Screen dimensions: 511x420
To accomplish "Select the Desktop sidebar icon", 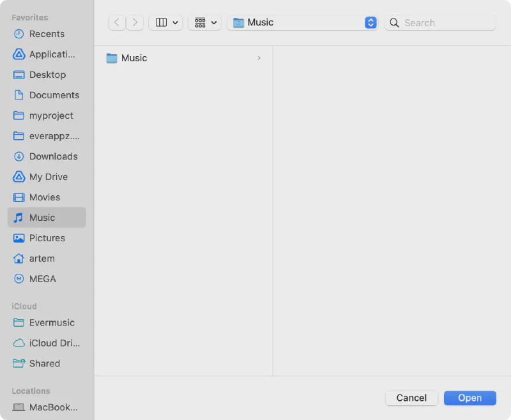I will [19, 75].
